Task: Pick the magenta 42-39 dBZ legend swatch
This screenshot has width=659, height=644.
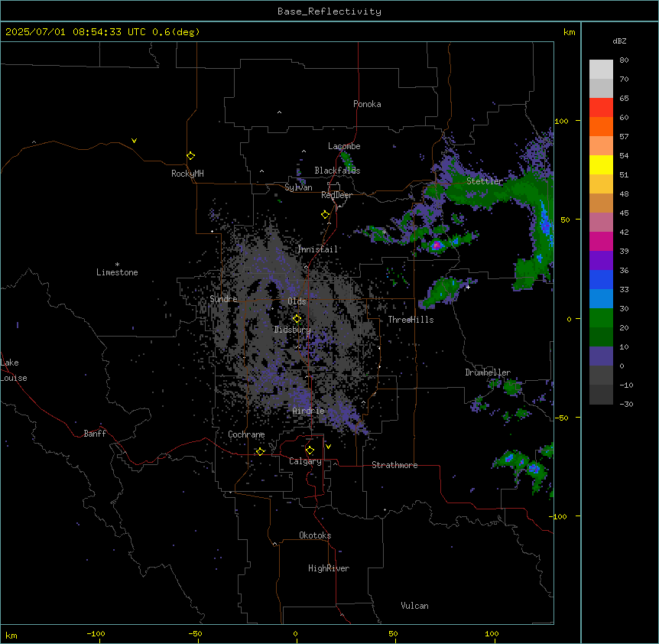Action: (601, 241)
